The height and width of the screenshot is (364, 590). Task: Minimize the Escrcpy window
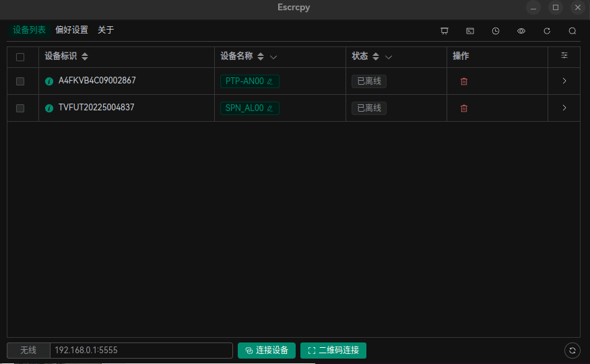pos(533,7)
